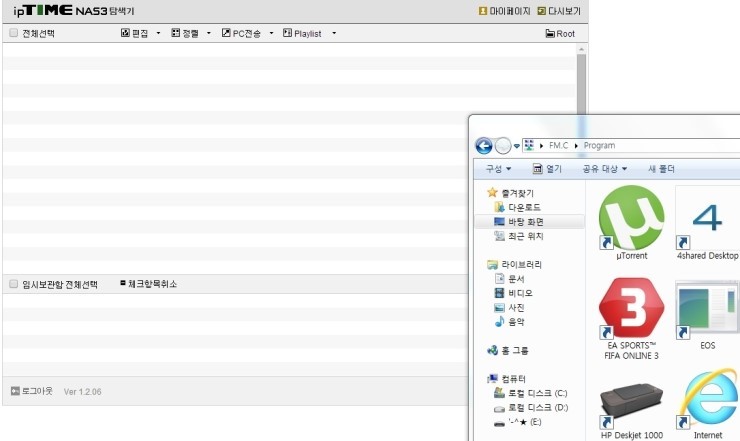Click FM.C in the address bar
Screen dimensions: 740x441
[558, 145]
